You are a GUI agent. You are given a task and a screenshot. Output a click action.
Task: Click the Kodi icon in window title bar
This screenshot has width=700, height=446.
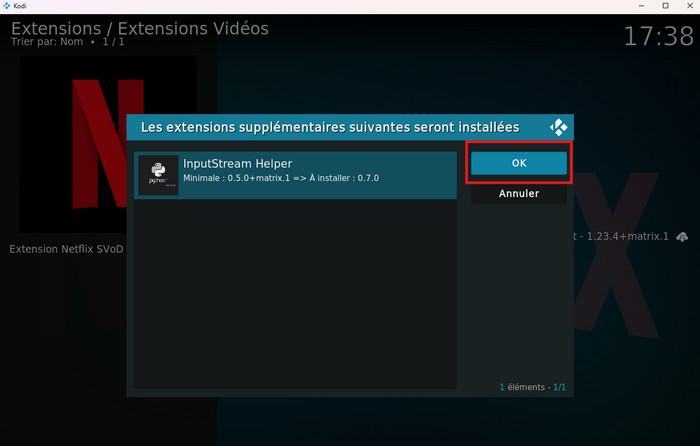tap(6, 6)
